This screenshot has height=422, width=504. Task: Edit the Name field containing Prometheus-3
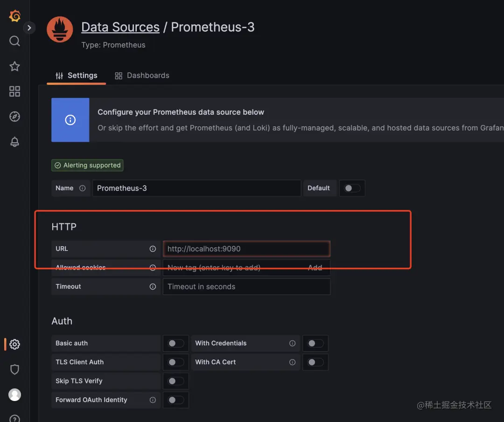pos(197,188)
